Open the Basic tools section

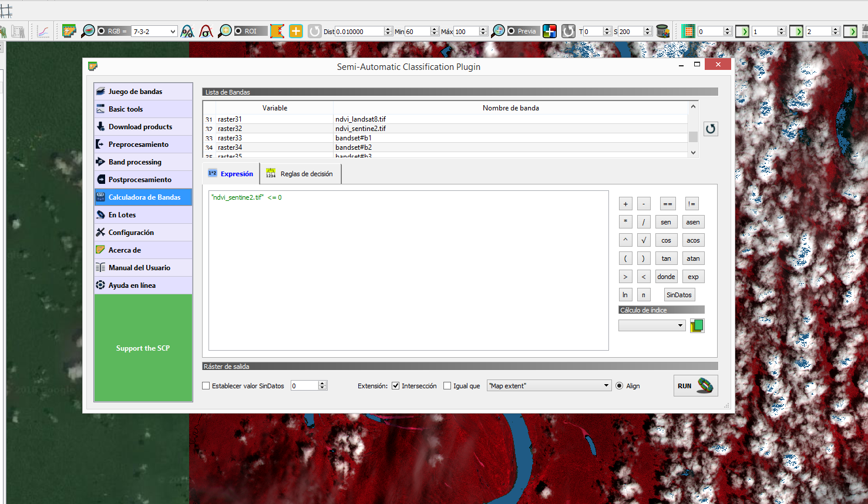pos(143,109)
